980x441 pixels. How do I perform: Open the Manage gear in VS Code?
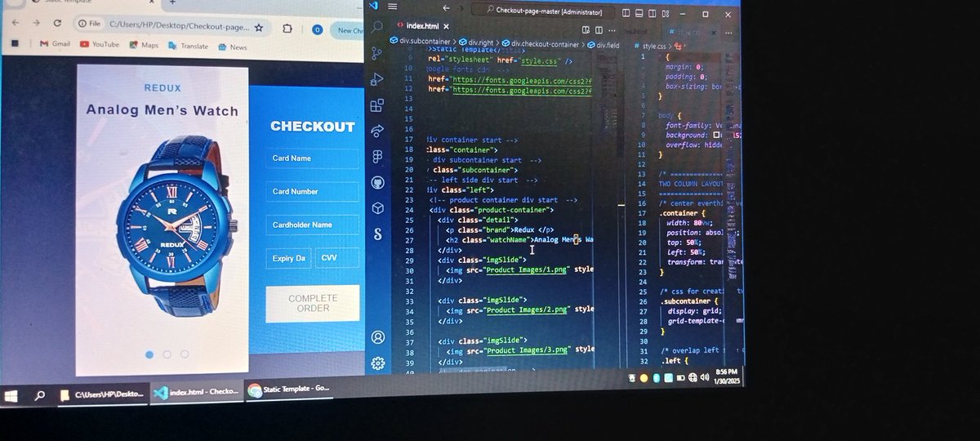click(x=377, y=363)
